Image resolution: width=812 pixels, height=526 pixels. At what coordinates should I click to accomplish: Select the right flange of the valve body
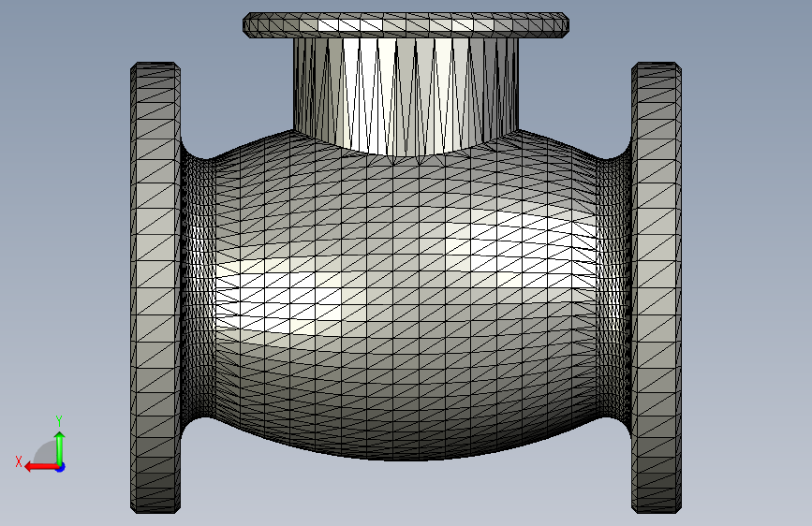[657, 288]
